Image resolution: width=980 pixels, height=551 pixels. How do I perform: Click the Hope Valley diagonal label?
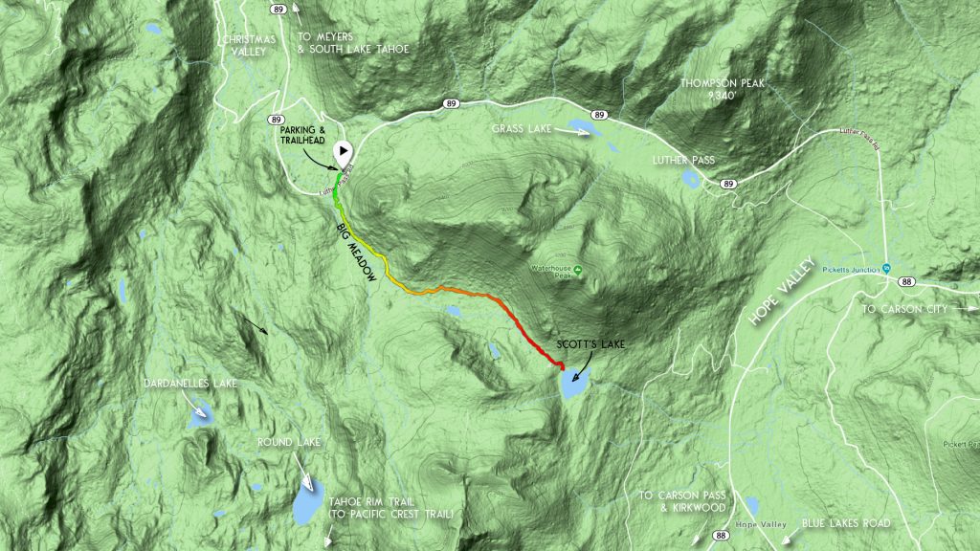(782, 291)
